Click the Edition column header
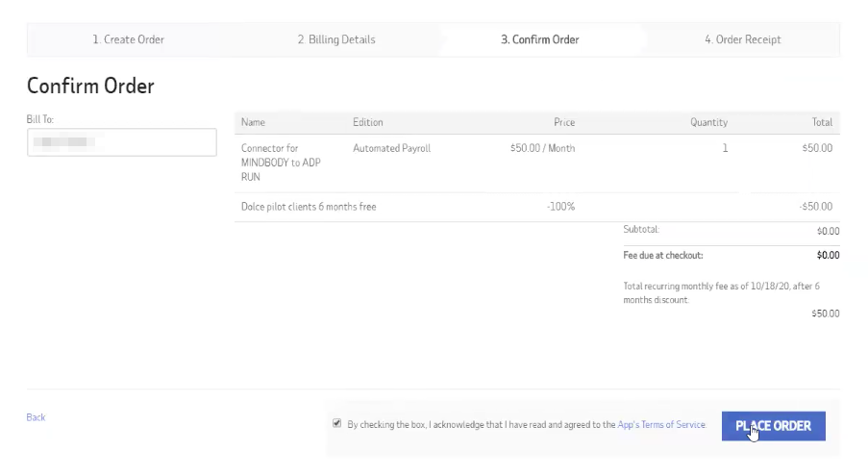The image size is (868, 476). pyautogui.click(x=368, y=122)
